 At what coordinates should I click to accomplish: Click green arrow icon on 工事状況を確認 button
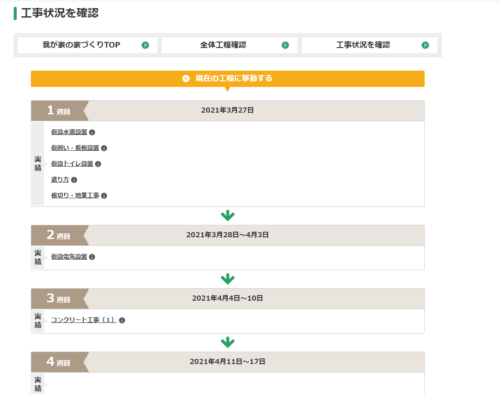[x=425, y=45]
